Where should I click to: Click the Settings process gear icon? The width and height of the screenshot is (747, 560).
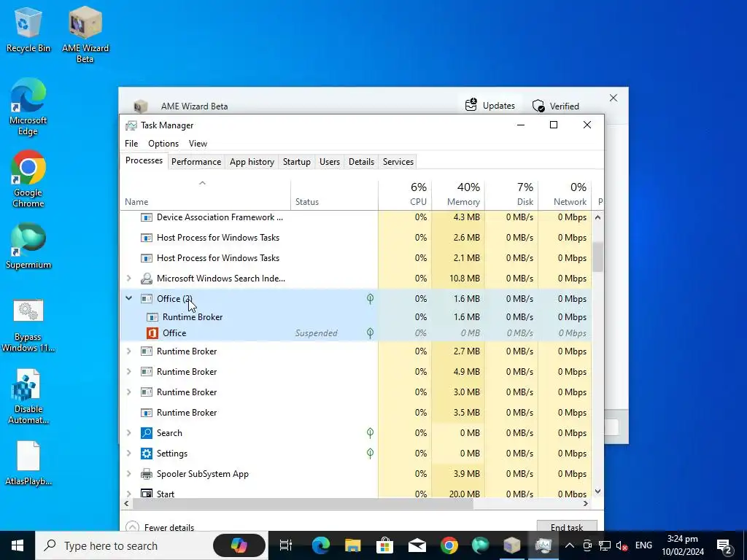click(x=146, y=454)
